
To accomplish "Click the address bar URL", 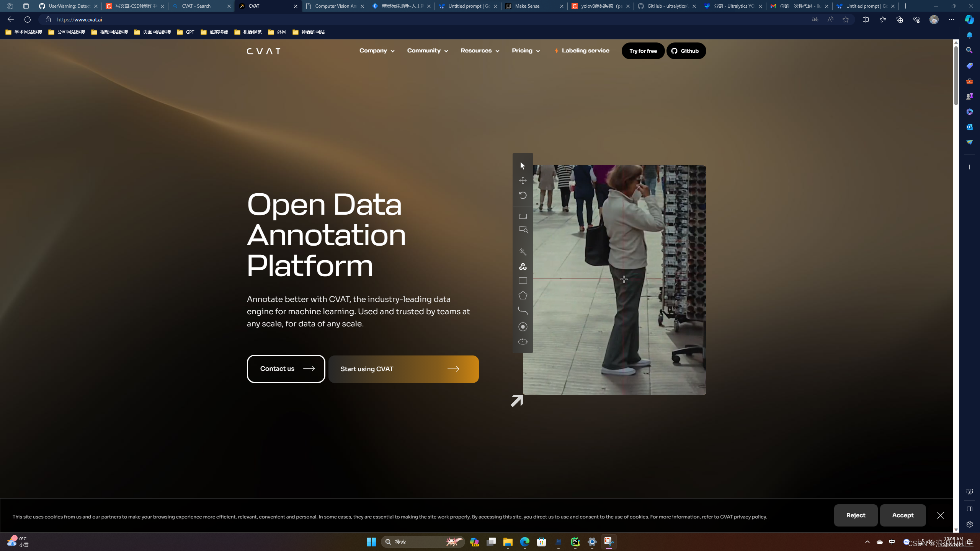I will pyautogui.click(x=79, y=20).
